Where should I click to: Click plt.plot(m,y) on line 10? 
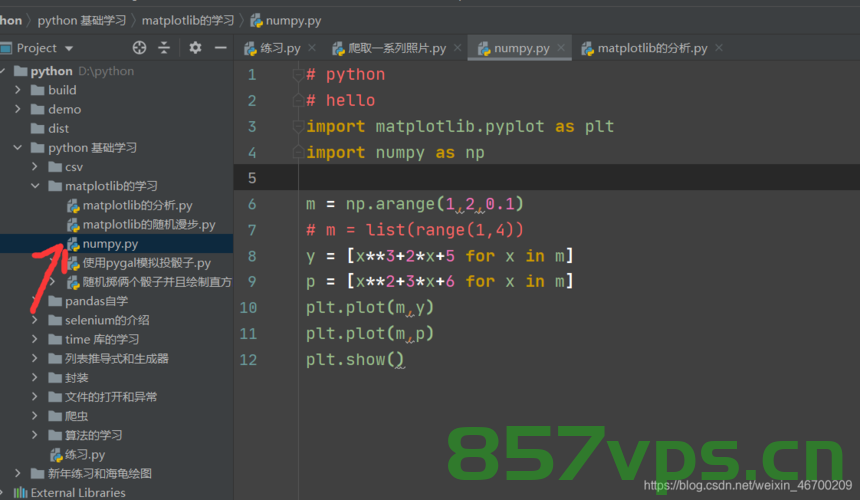(x=370, y=308)
